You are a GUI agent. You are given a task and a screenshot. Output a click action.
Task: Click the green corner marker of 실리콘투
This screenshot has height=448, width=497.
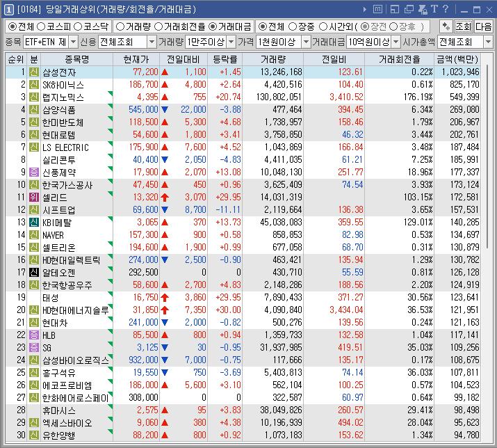pos(111,157)
